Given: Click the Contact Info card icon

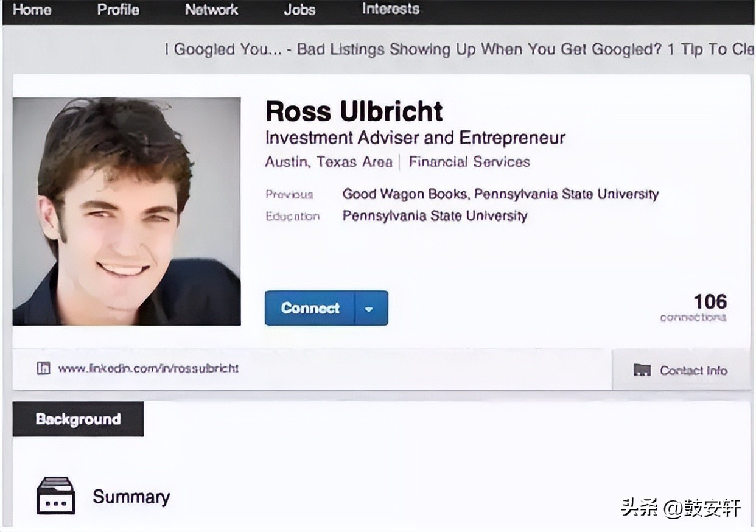Looking at the screenshot, I should pyautogui.click(x=642, y=370).
